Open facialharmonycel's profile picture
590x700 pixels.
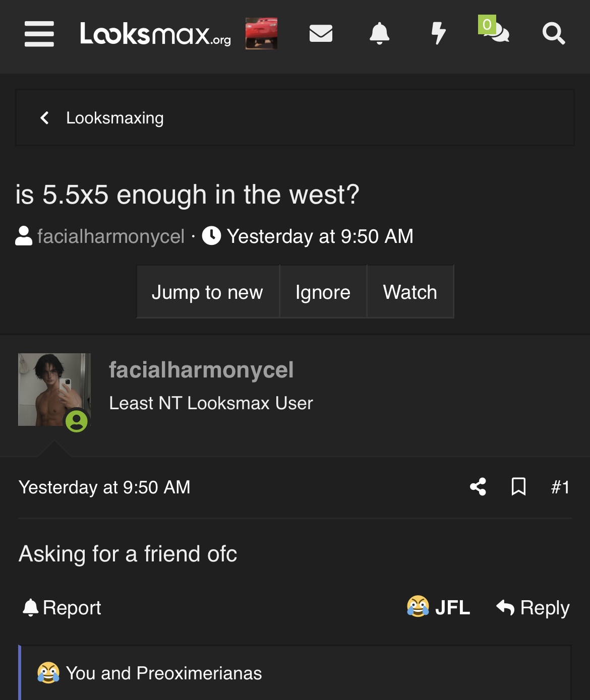point(54,390)
